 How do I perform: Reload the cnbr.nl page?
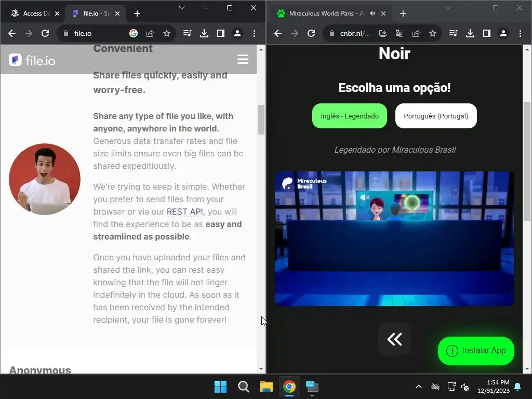(311, 33)
